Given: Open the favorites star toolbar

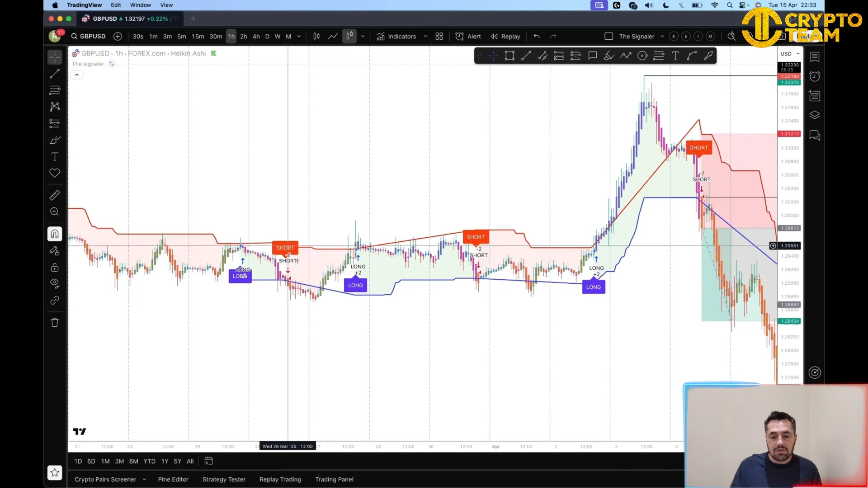Looking at the screenshot, I should [x=55, y=473].
